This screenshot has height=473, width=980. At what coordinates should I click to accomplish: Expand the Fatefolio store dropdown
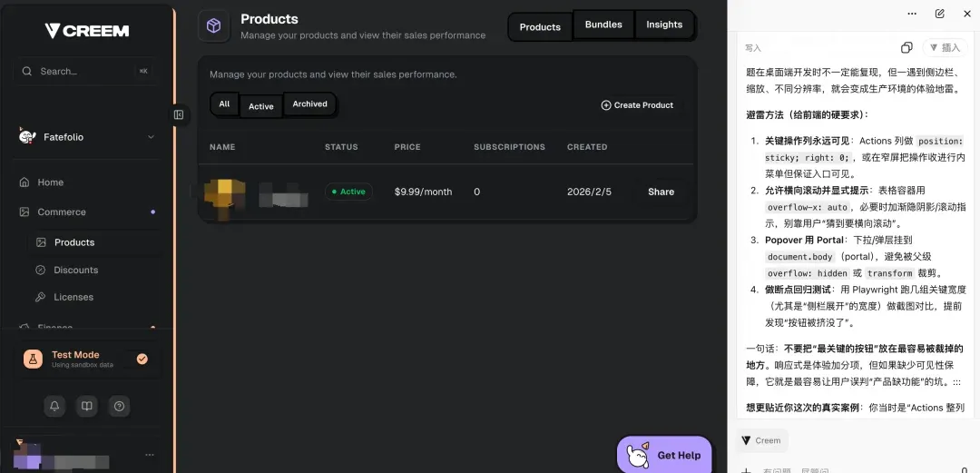pyautogui.click(x=151, y=137)
